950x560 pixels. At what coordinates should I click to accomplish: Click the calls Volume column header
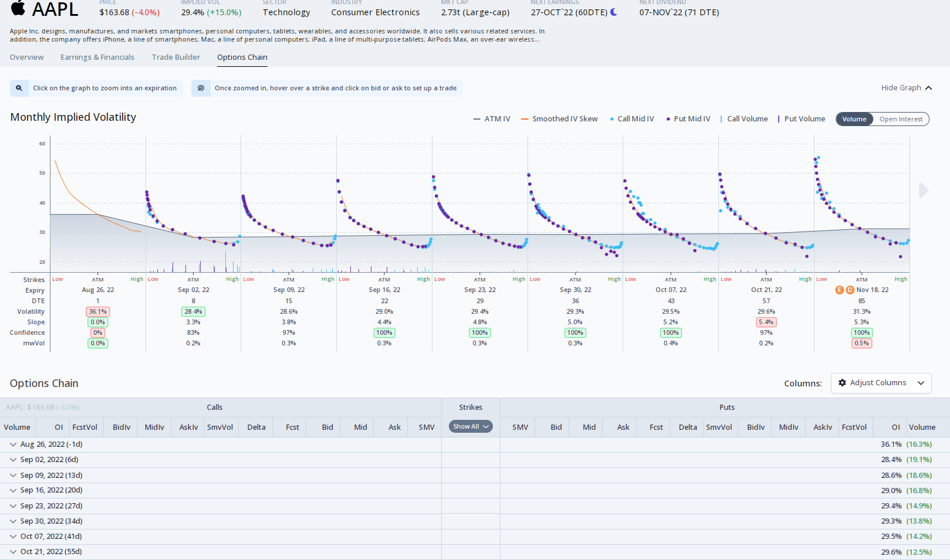tap(17, 427)
